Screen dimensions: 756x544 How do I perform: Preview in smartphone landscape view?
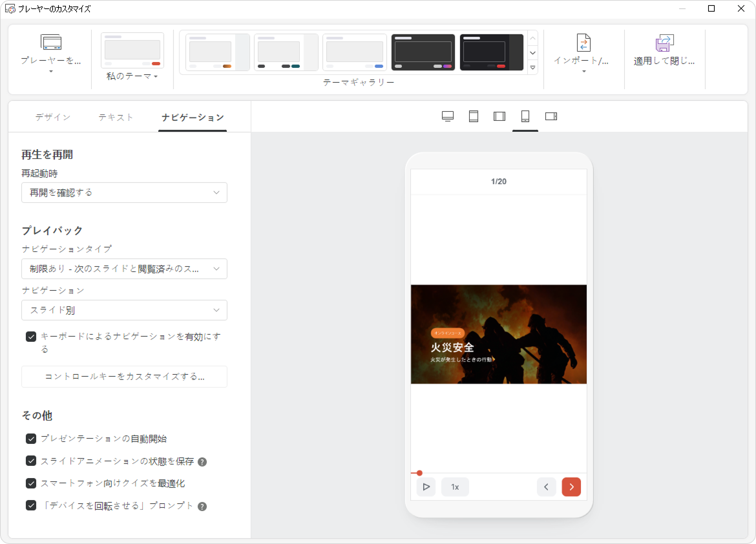[x=551, y=116]
